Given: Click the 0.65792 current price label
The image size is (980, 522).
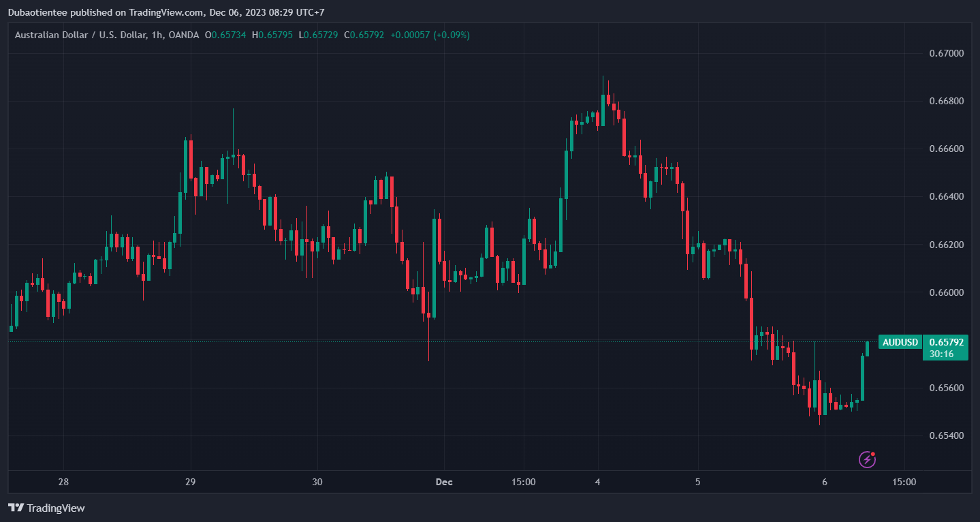Looking at the screenshot, I should click(x=946, y=342).
